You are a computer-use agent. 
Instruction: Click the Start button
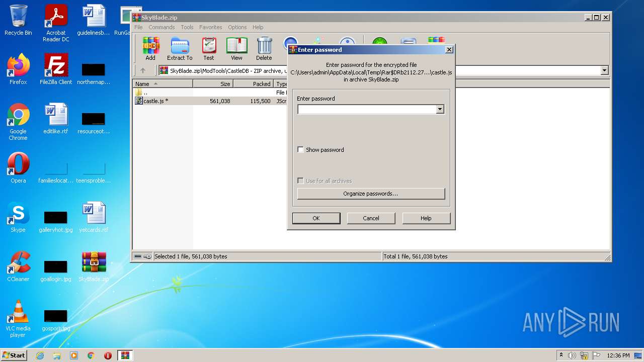coord(14,355)
